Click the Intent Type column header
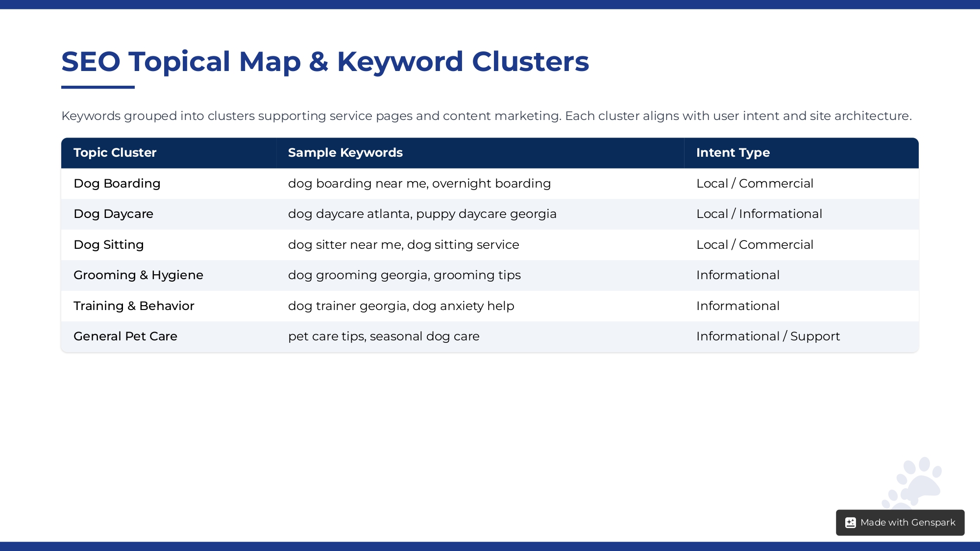The height and width of the screenshot is (551, 980). point(733,153)
